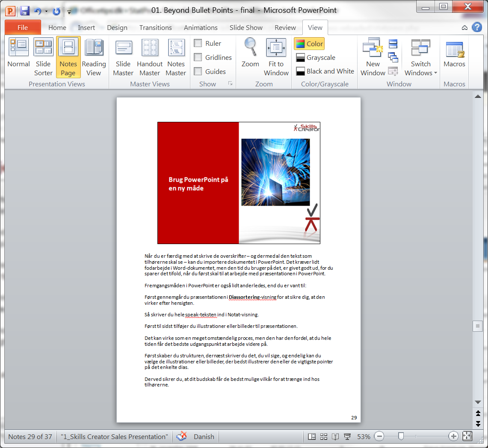Click Danish language in status bar
This screenshot has height=448, width=488.
[204, 436]
